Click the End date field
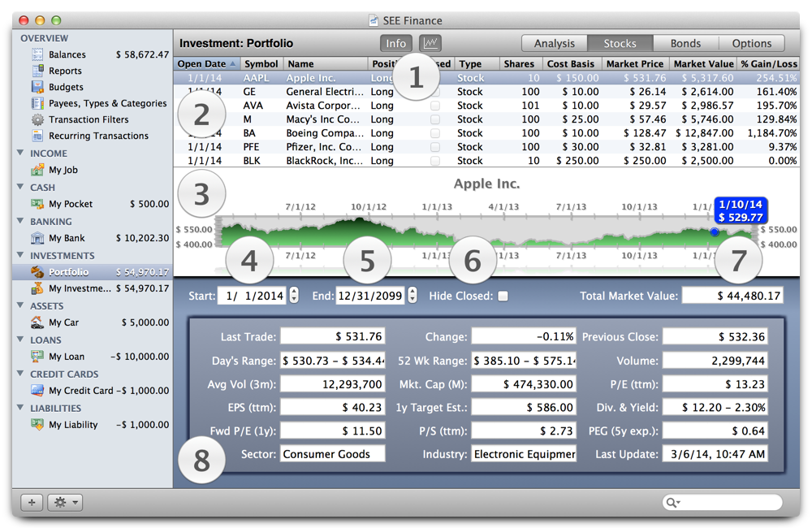Viewport: 812px width, 528px height. point(370,296)
